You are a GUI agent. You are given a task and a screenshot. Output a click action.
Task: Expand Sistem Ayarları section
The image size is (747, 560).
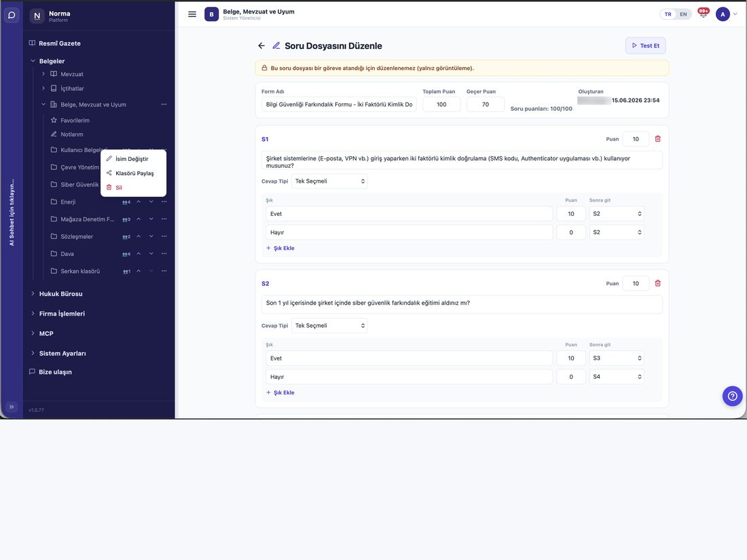click(33, 354)
